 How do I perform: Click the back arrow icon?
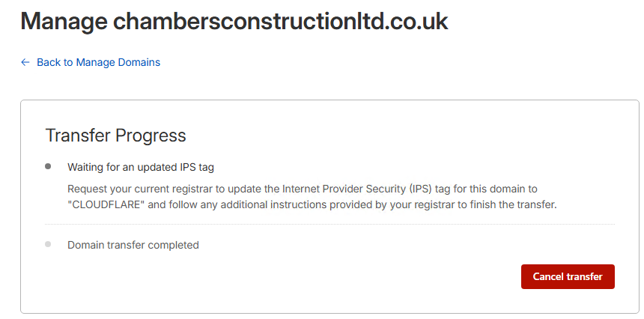[x=25, y=62]
